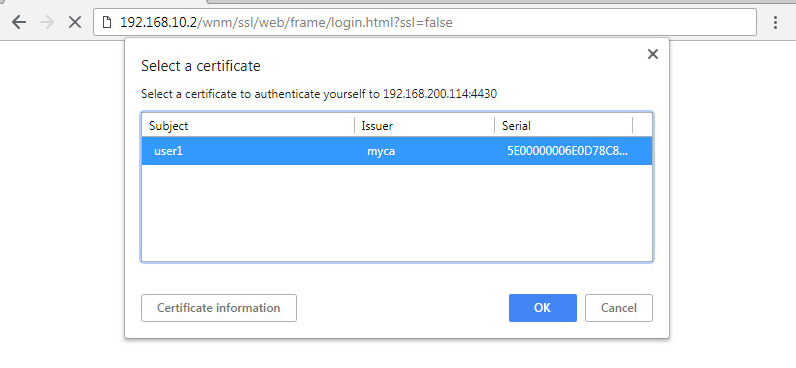The width and height of the screenshot is (796, 368).
Task: Open Certificate information for selected certificate
Action: coord(219,308)
